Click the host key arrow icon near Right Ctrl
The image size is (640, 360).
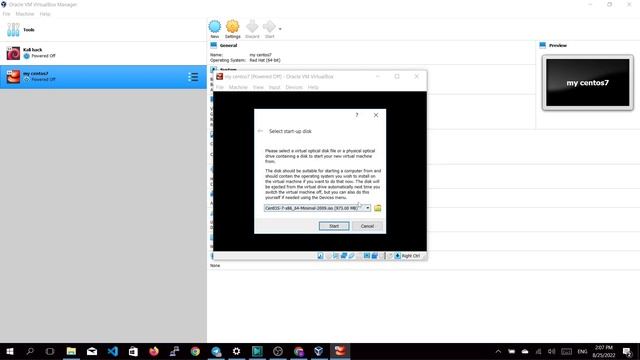click(x=397, y=256)
